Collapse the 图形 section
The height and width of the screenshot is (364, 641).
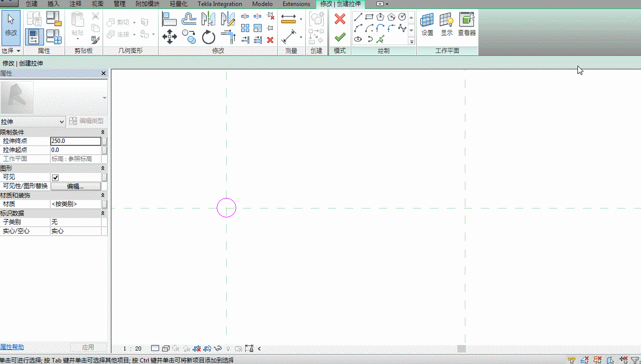[103, 168]
